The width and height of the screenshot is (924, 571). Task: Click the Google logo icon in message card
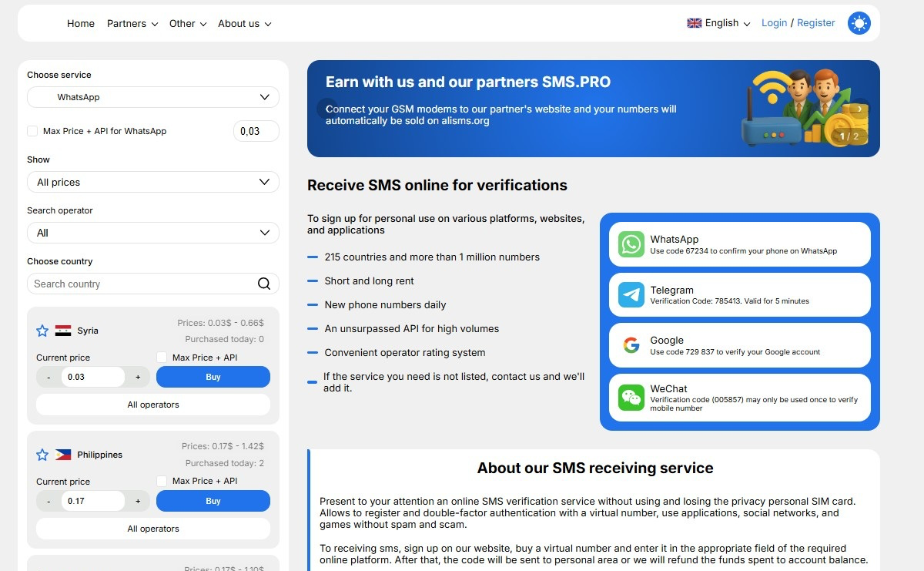coord(631,345)
